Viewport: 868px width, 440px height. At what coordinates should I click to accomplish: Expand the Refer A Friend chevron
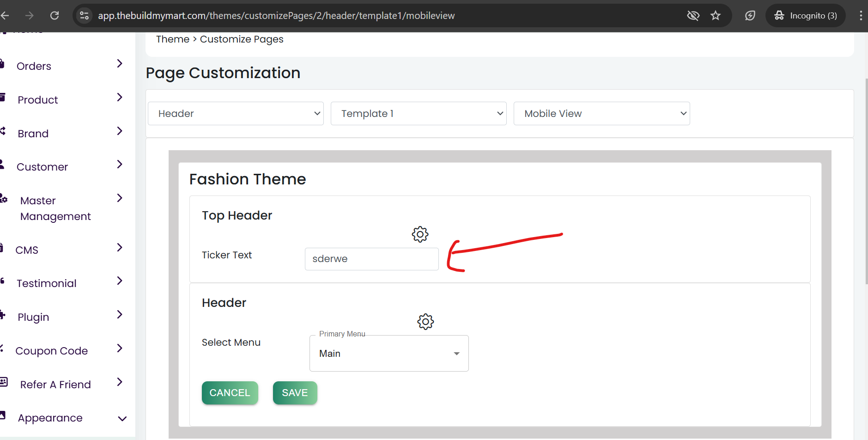(x=120, y=382)
